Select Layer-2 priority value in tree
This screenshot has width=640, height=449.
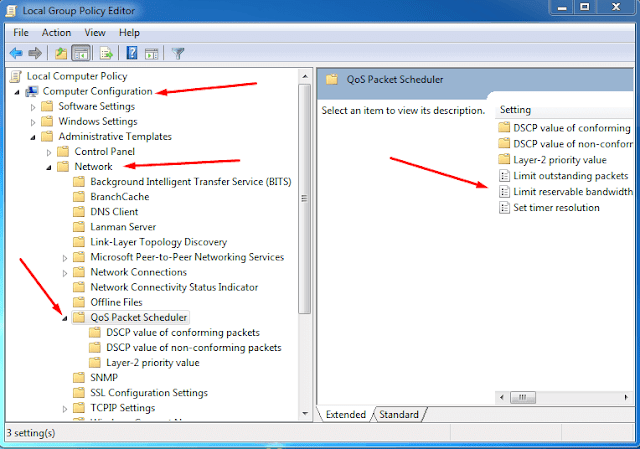(153, 363)
